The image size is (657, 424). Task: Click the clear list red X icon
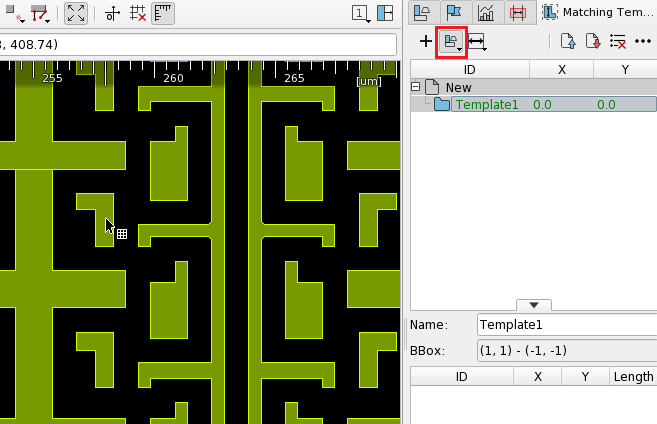click(618, 41)
